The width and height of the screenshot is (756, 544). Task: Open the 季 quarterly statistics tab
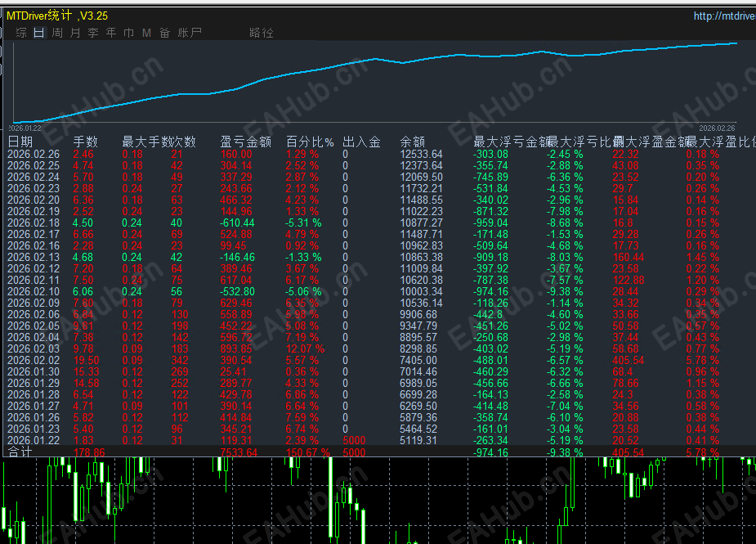pyautogui.click(x=93, y=33)
